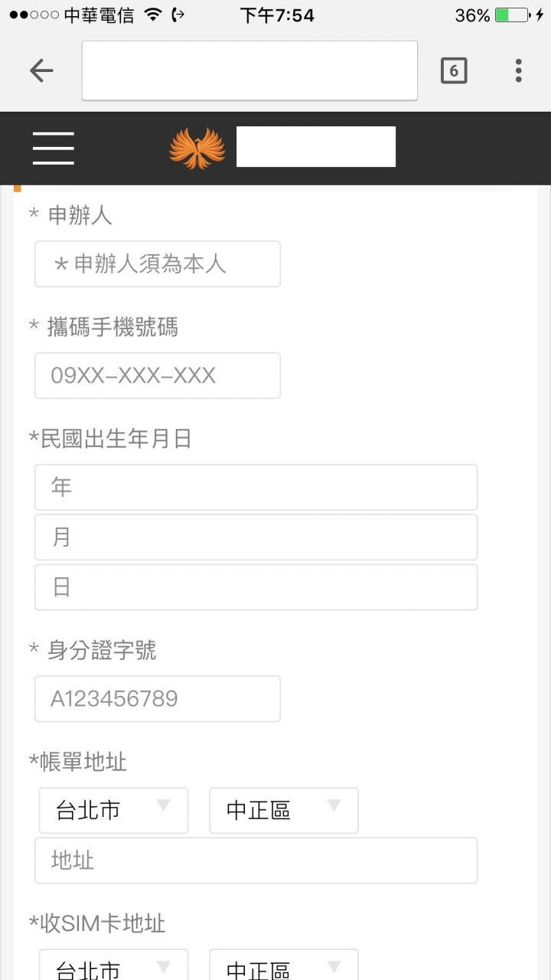The height and width of the screenshot is (980, 551).
Task: Open the 中正區 district dropdown under 帳單地址
Action: (x=283, y=810)
